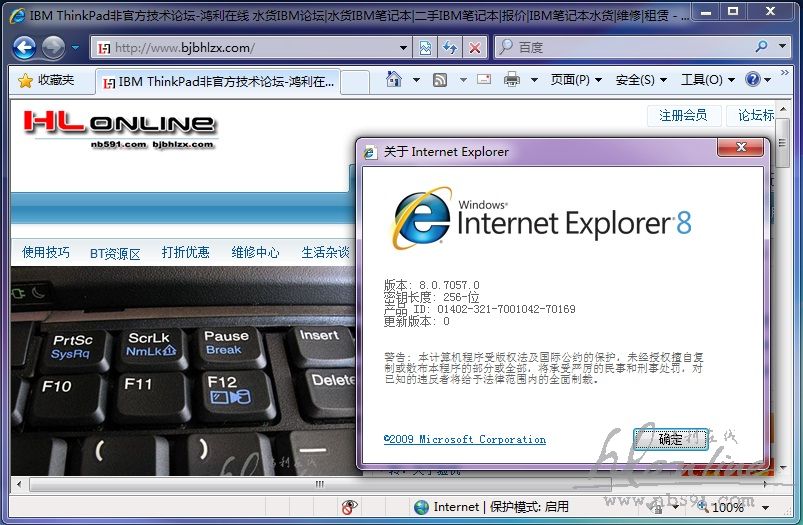This screenshot has width=803, height=525.
Task: Click the Print icon in command bar
Action: tap(512, 80)
